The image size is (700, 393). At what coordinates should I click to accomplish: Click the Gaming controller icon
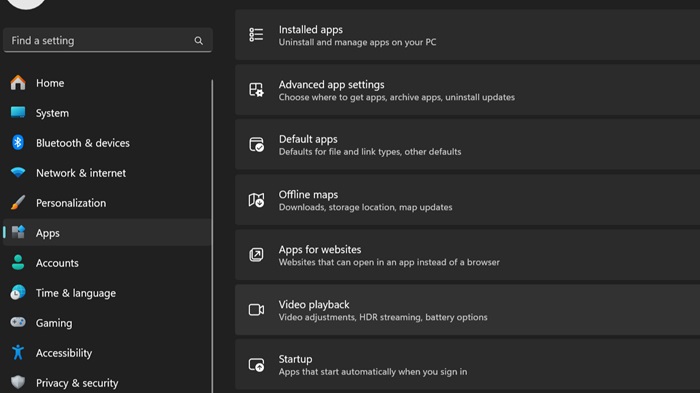pyautogui.click(x=18, y=322)
